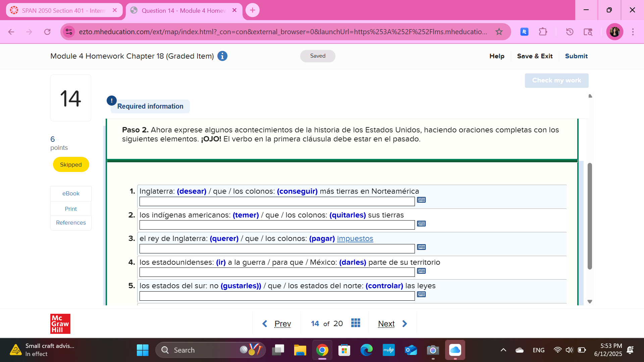Click the info icon next to module title
The height and width of the screenshot is (362, 644).
point(222,56)
